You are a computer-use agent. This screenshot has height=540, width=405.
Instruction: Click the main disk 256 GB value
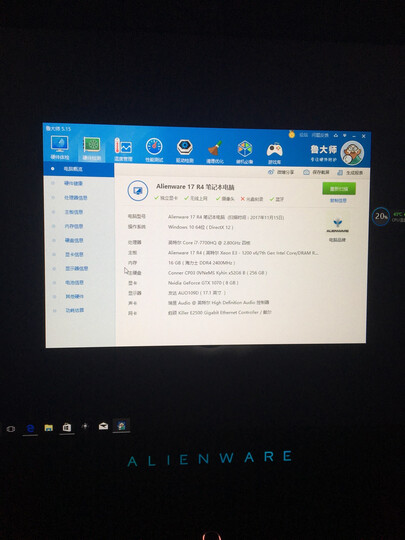coord(217,273)
